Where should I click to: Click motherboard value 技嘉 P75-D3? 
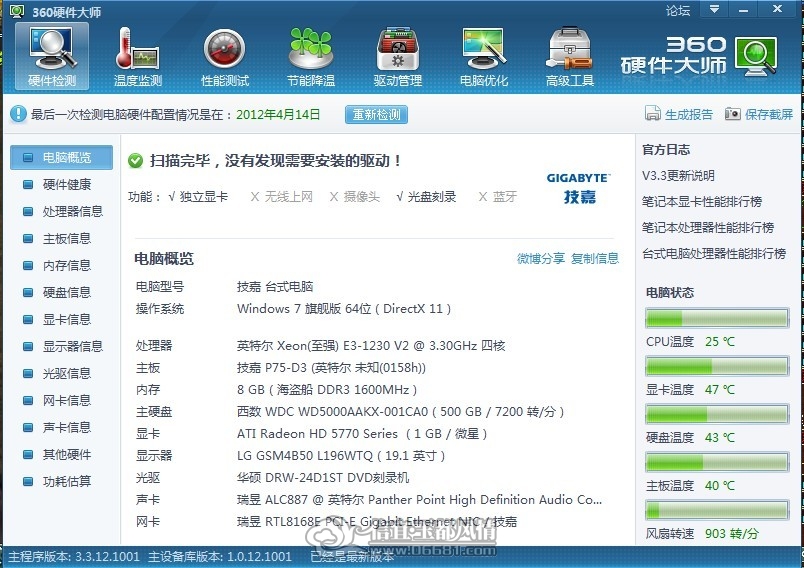tap(331, 368)
